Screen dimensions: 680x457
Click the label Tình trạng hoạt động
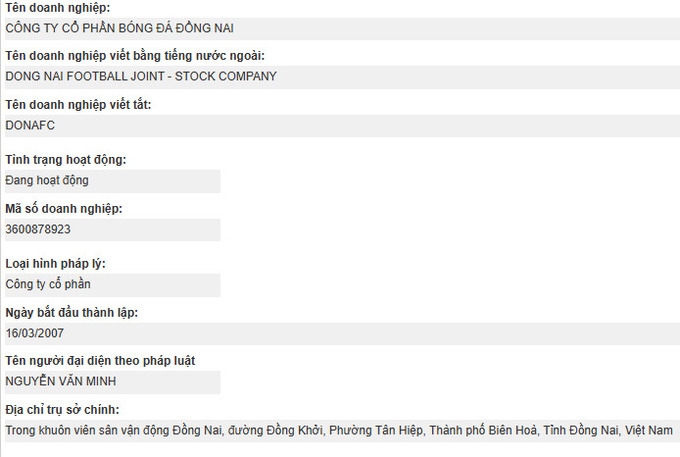65,160
